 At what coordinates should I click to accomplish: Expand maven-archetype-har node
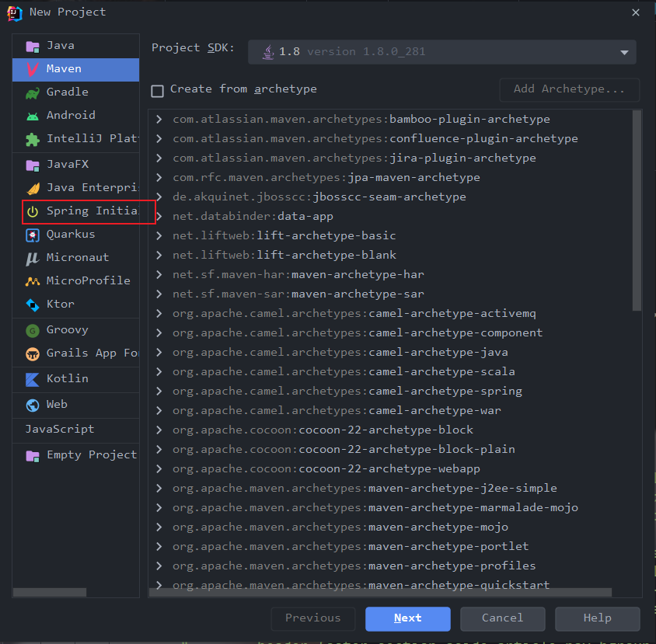point(159,275)
